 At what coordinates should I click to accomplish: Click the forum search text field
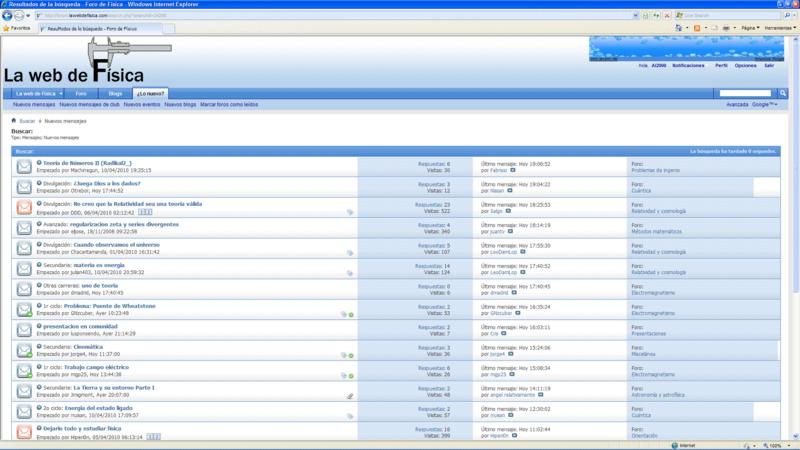(x=744, y=93)
